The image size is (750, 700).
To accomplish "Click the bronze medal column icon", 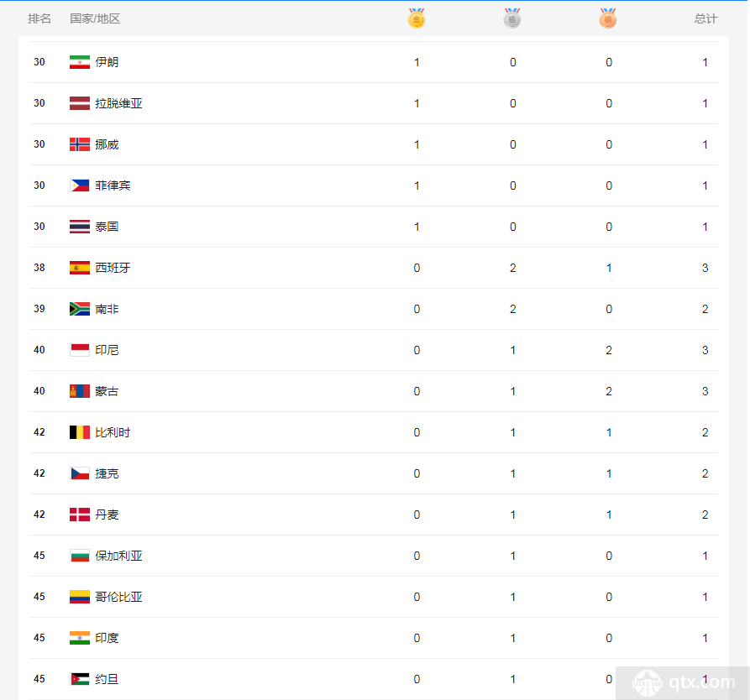I will pyautogui.click(x=608, y=18).
